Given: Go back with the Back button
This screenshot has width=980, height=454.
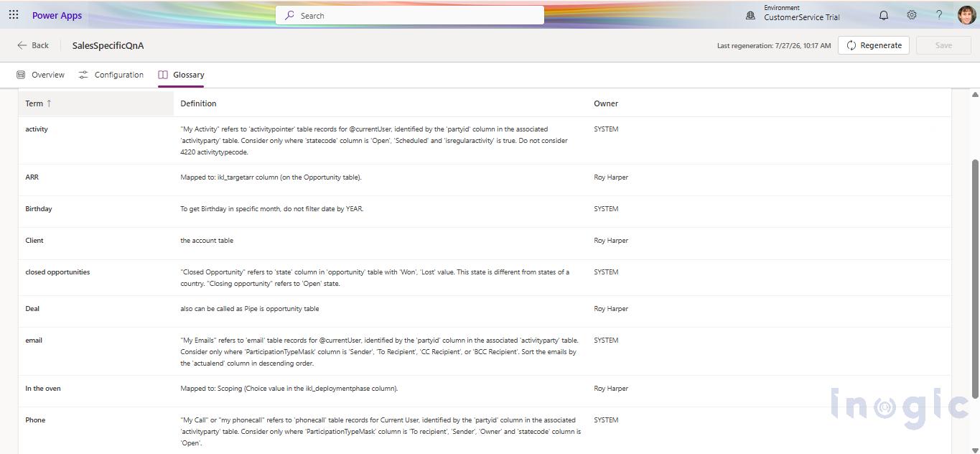Looking at the screenshot, I should coord(33,45).
